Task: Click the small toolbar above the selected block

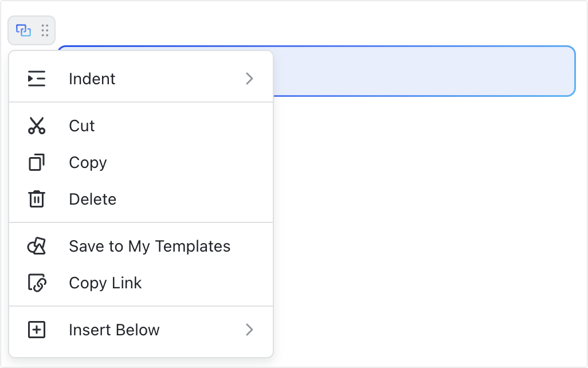Action: 32,30
